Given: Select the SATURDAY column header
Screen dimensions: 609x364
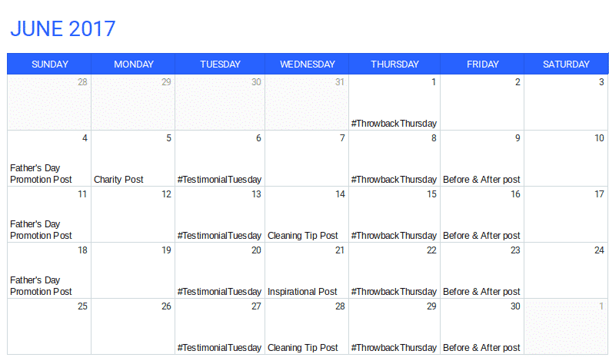Looking at the screenshot, I should click(566, 64).
